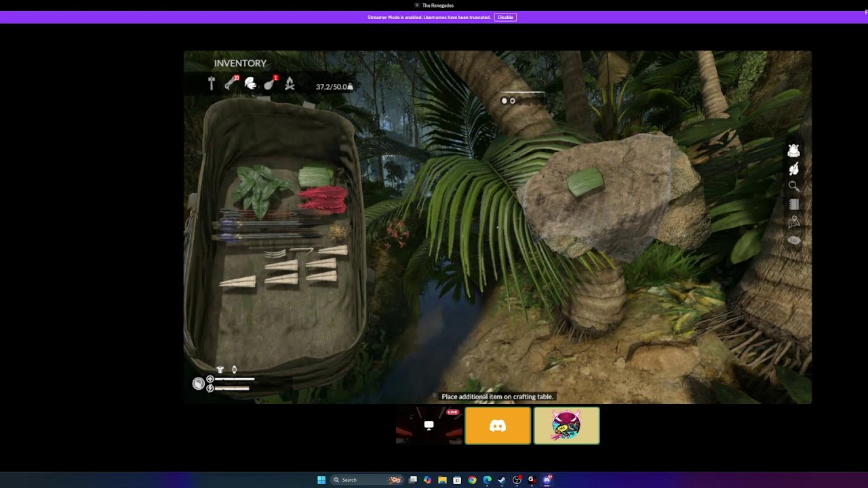Select the sleep pillow icon in side menu
Screen dimensions: 868x488
tap(793, 240)
